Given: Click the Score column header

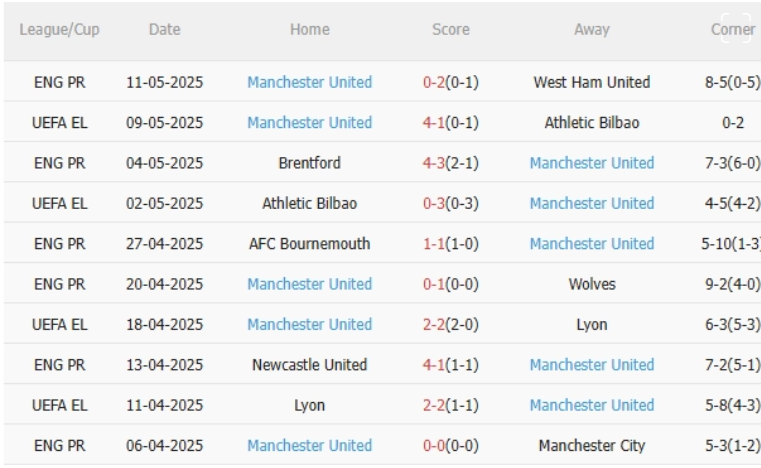Looking at the screenshot, I should coord(451,30).
